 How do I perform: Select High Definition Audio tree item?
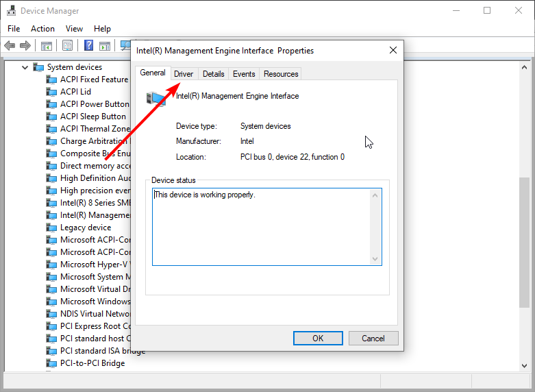pos(95,178)
